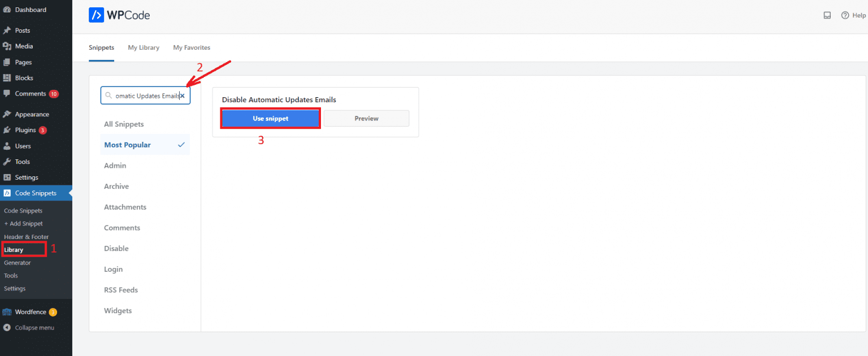Click the WPCode logo icon

(x=96, y=15)
